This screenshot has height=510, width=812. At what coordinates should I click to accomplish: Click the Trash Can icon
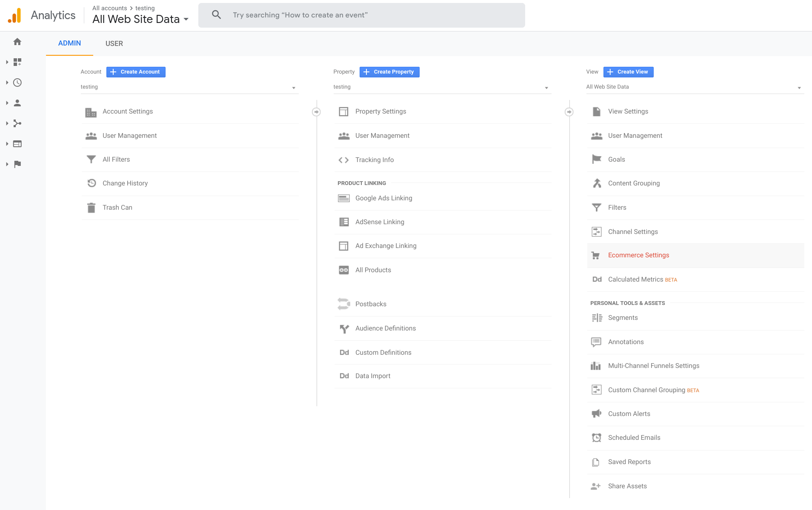click(x=91, y=208)
